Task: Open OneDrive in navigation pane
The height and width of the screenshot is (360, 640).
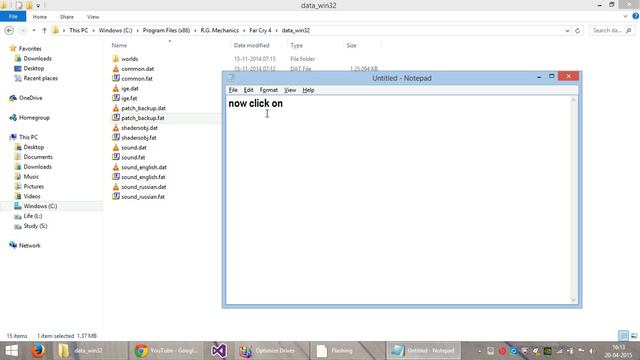Action: [30, 98]
